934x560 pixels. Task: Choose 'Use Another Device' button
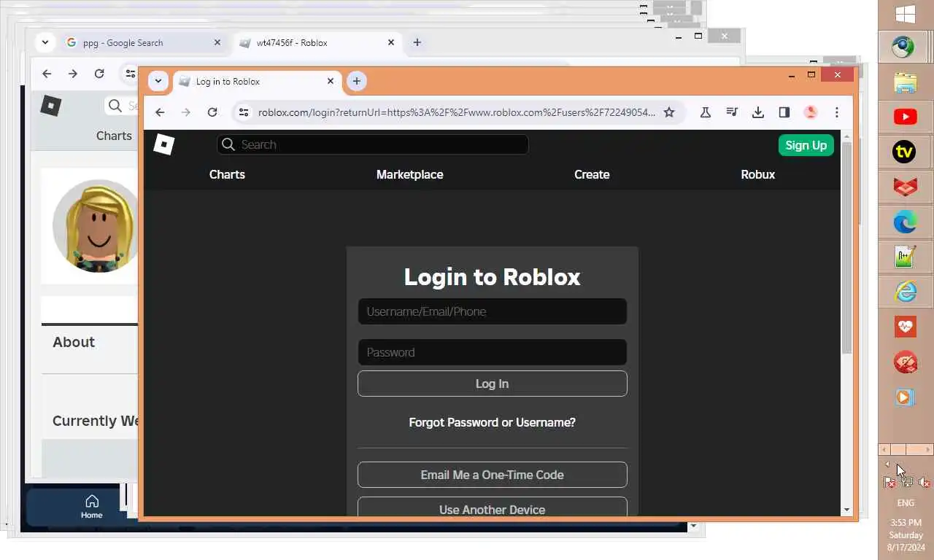coord(492,507)
